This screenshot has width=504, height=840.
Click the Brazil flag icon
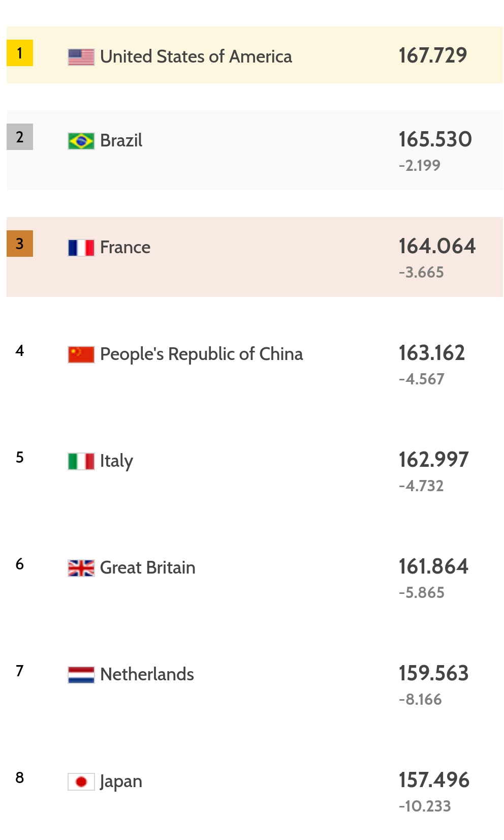pyautogui.click(x=81, y=141)
